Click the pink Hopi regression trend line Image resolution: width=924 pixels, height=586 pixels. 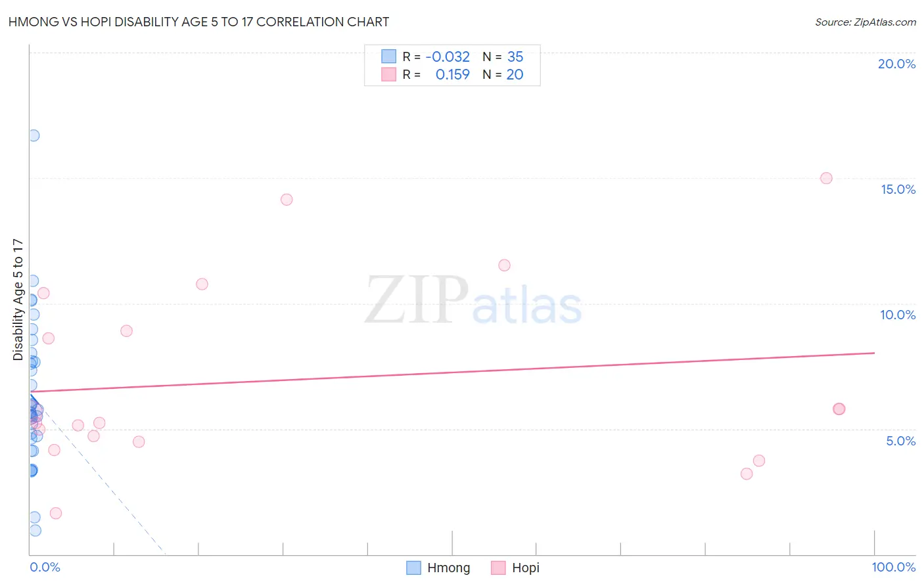point(453,372)
